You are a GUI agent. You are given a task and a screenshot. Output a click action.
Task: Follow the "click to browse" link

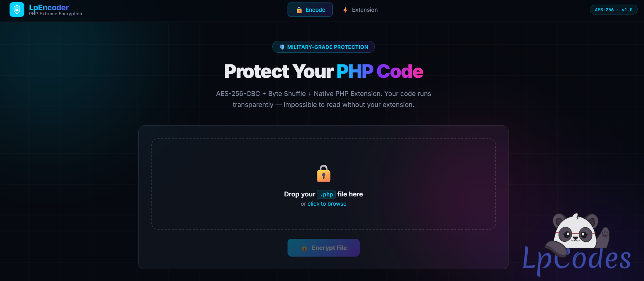coord(327,204)
